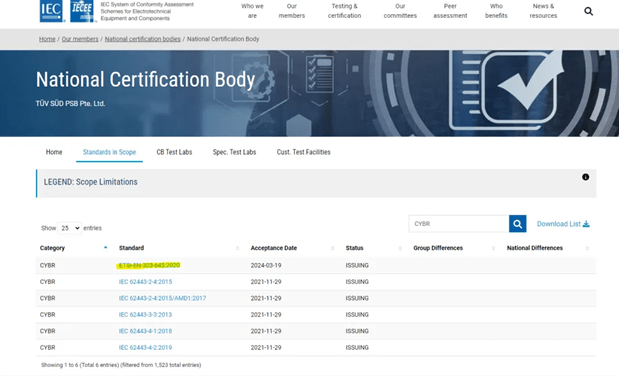The height and width of the screenshot is (376, 619).
Task: Switch to the Home tab
Action: (54, 152)
